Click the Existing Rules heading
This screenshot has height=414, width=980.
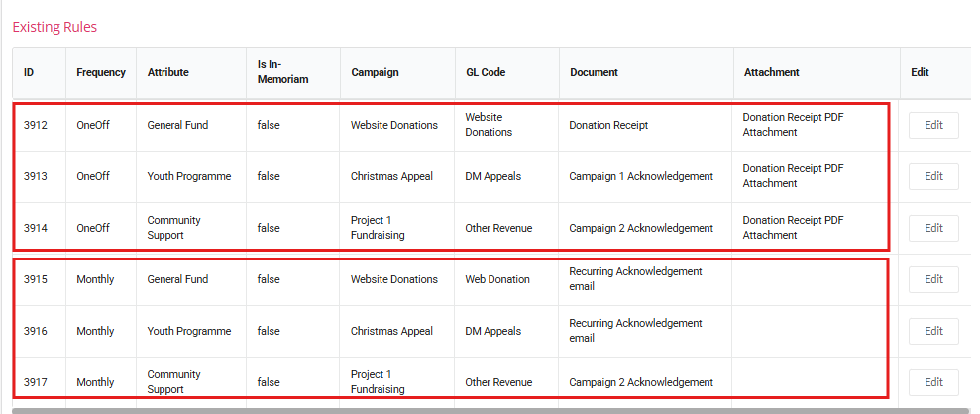click(55, 27)
